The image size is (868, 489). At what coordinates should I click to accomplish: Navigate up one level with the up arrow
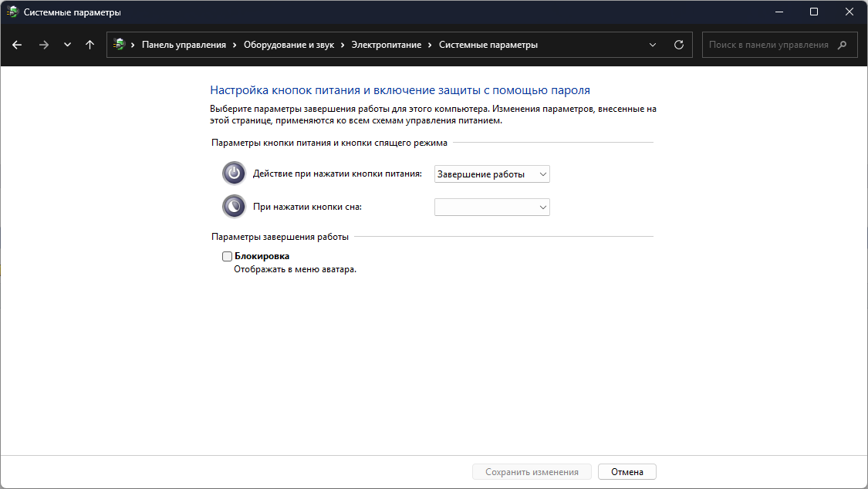click(90, 45)
